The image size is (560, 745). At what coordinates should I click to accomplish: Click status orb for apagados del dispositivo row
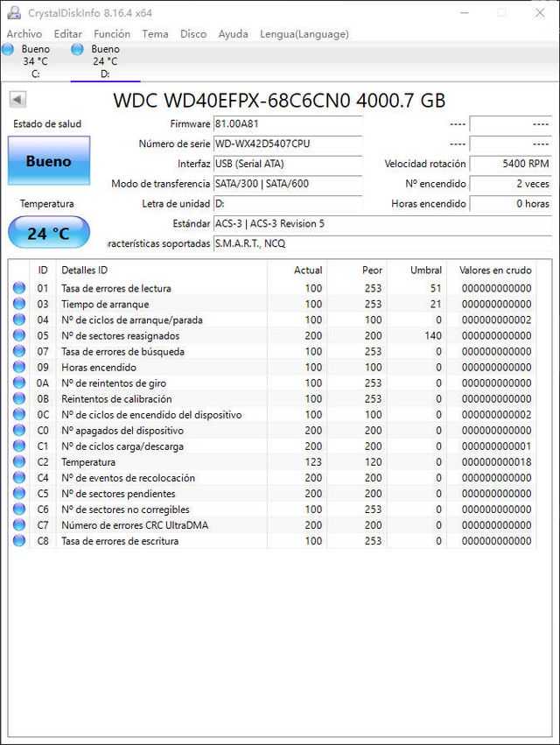pyautogui.click(x=19, y=430)
